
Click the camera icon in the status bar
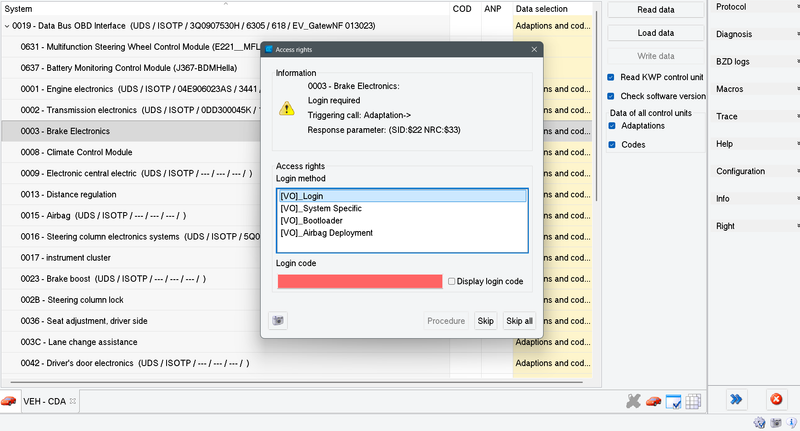[776, 423]
